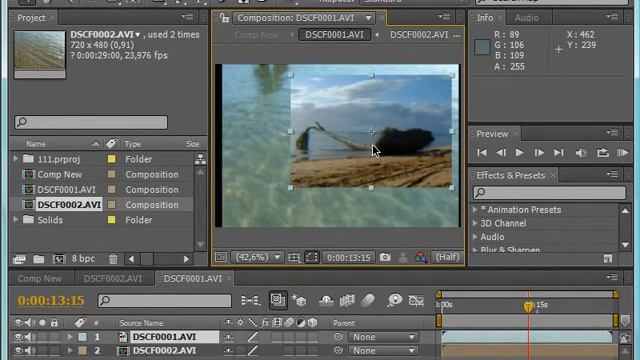Open project flowchart view icon
This screenshot has width=640, height=360.
tap(200, 160)
